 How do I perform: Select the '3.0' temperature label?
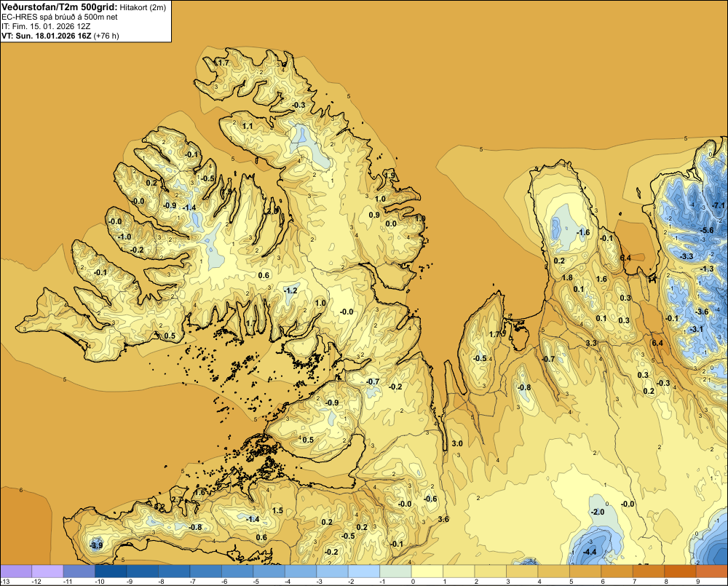coord(457,443)
